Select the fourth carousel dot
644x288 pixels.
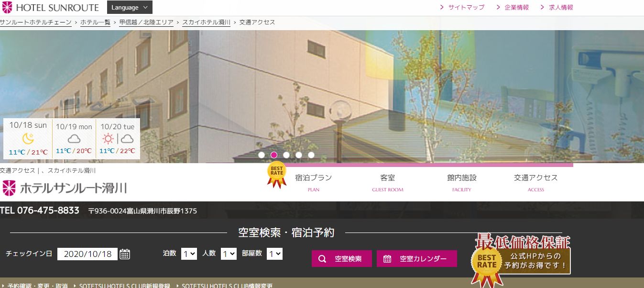(x=299, y=155)
